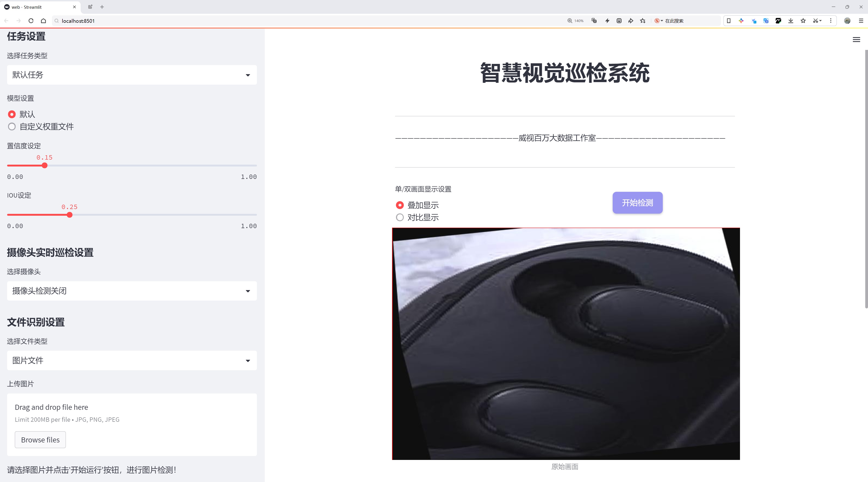Click the add bookmark star-plus icon
The height and width of the screenshot is (482, 868).
coord(643,21)
